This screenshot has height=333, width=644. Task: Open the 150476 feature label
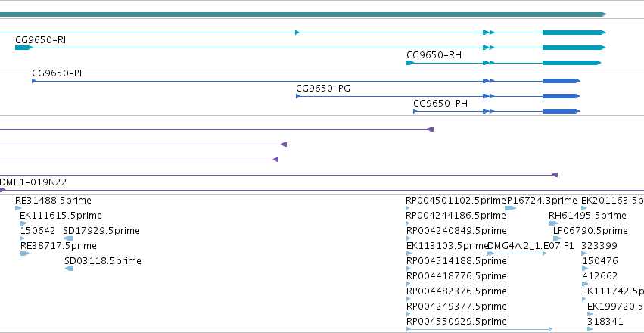pos(600,261)
